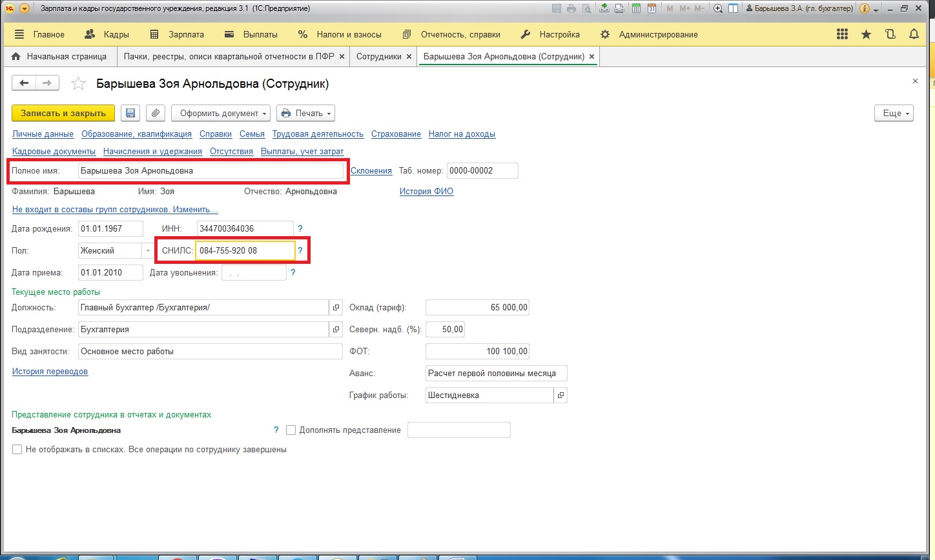Viewport: 935px width, 560px height.
Task: Click the ИНН input field
Action: click(245, 228)
